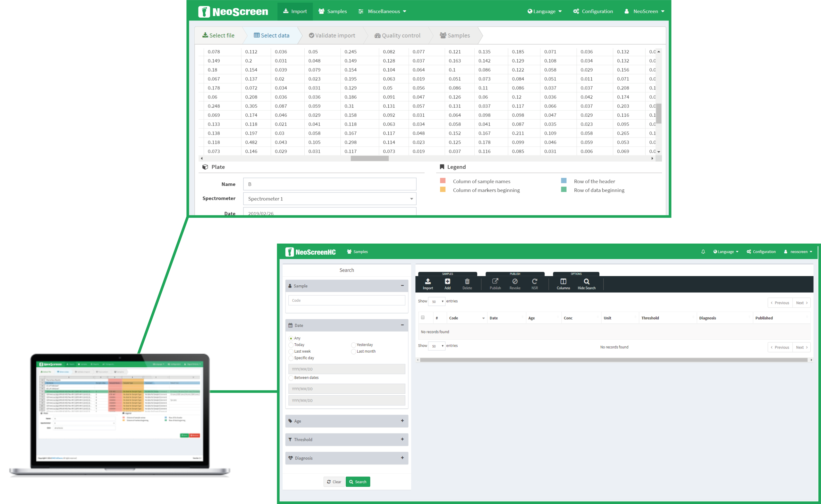
Task: Select the Between dates radio button
Action: [291, 378]
